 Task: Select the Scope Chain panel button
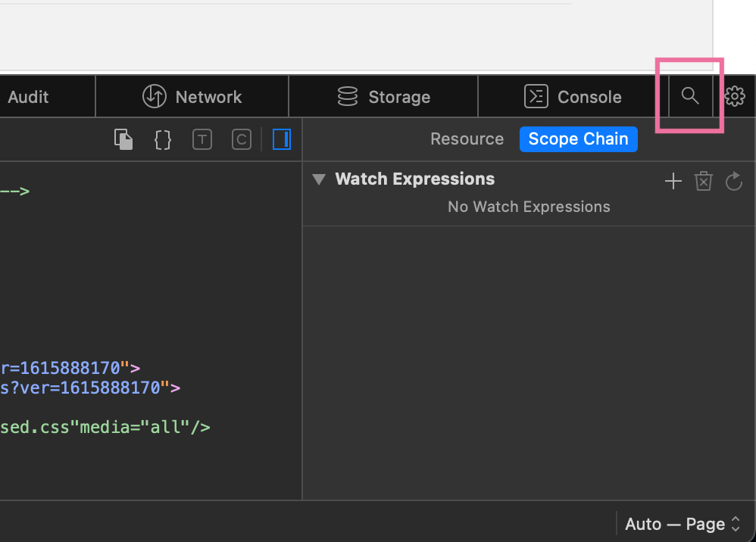point(578,139)
